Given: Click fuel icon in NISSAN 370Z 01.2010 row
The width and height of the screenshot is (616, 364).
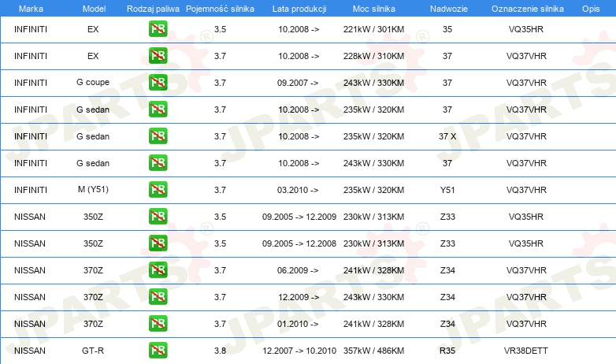Looking at the screenshot, I should point(158,324).
